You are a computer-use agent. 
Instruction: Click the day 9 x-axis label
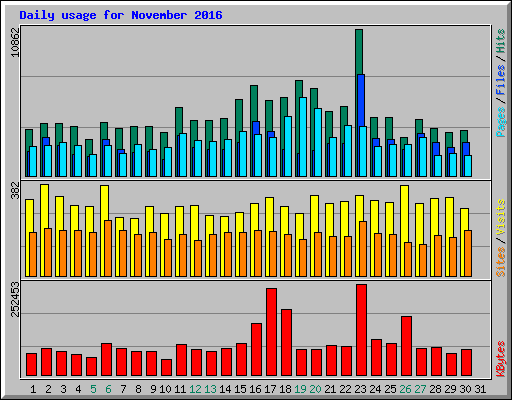[x=153, y=389]
